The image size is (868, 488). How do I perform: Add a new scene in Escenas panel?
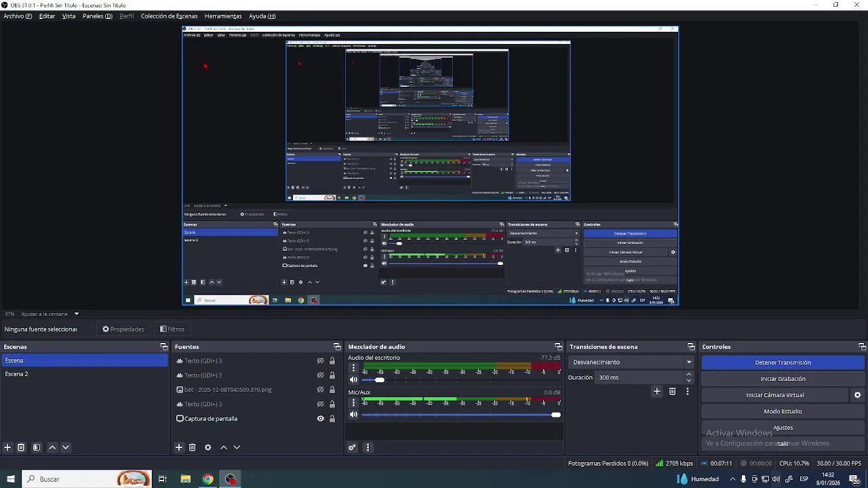7,447
